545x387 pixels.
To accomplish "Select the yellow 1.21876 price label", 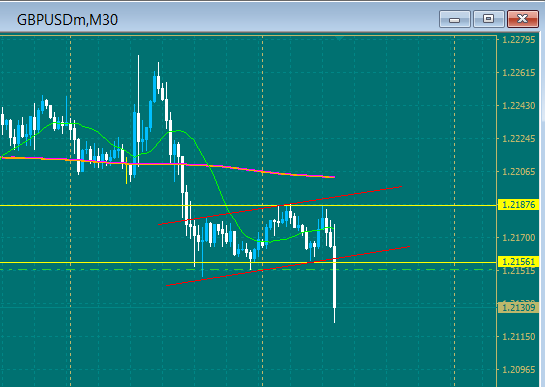I will [519, 205].
